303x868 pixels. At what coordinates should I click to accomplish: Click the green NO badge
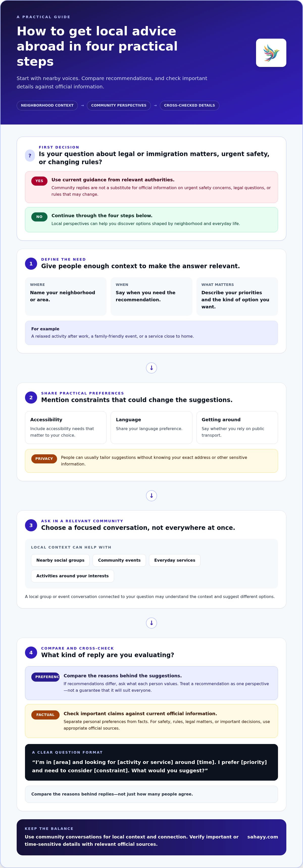(x=39, y=217)
